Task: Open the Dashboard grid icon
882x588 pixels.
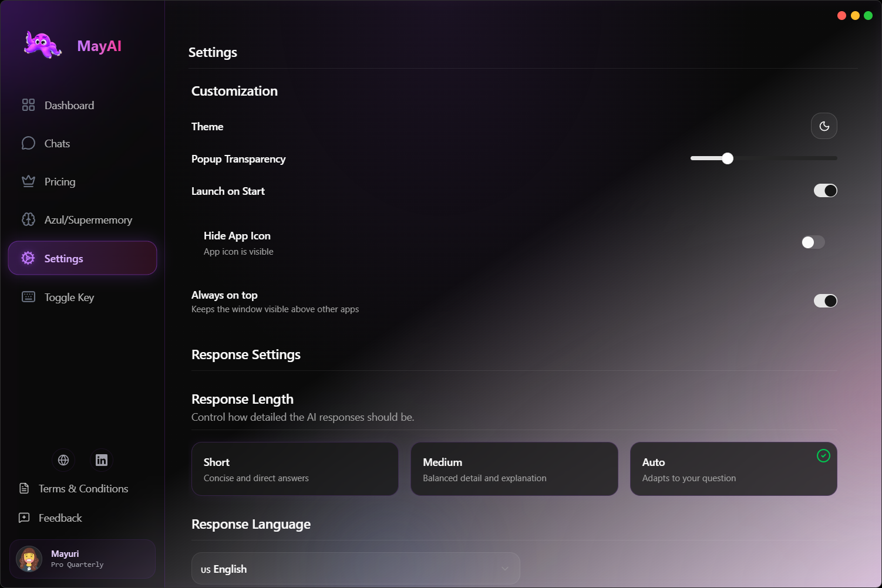Action: 28,105
